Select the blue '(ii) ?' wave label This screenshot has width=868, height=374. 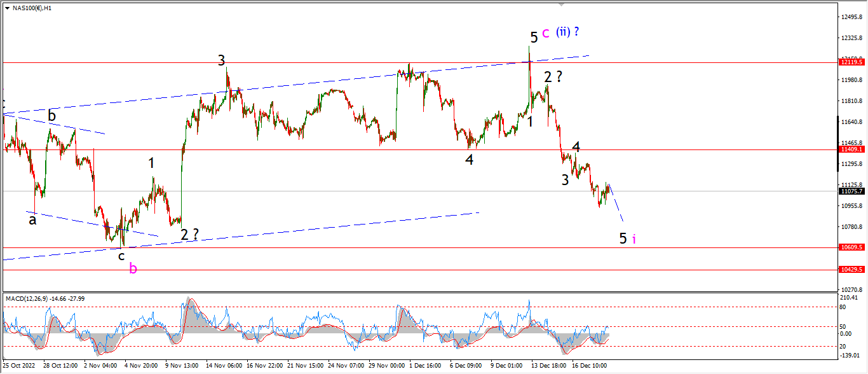coord(568,31)
